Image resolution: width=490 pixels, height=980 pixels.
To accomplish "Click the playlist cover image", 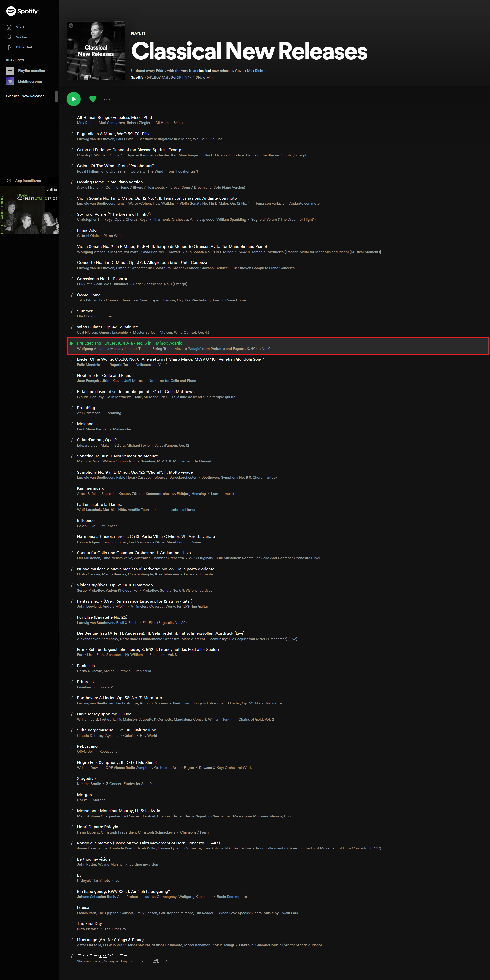I will tap(96, 51).
